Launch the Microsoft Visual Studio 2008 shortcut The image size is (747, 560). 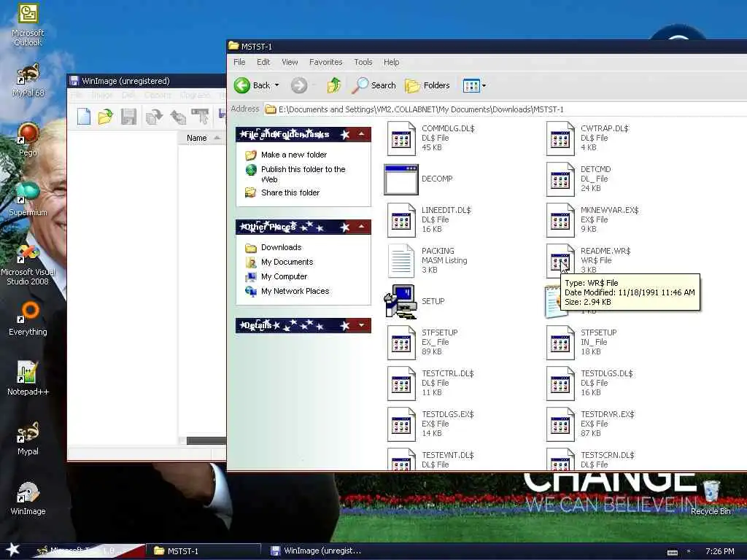tap(28, 264)
